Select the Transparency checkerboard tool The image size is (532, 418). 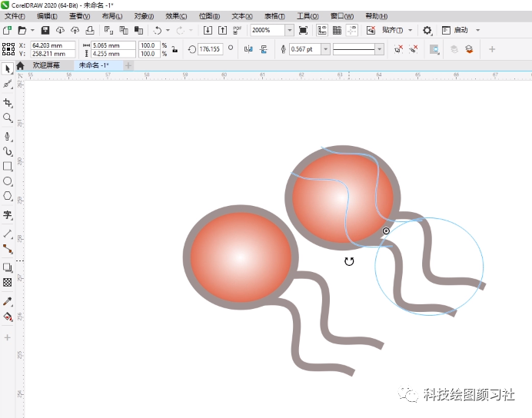(7, 282)
